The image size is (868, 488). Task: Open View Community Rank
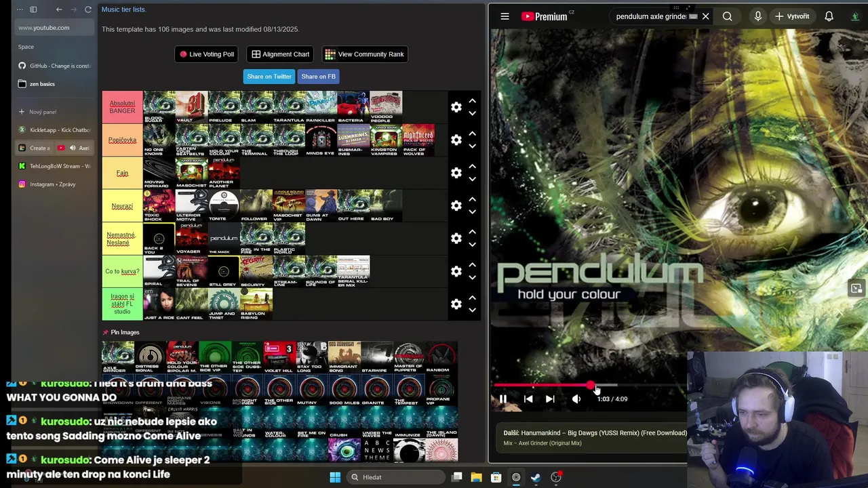[364, 54]
